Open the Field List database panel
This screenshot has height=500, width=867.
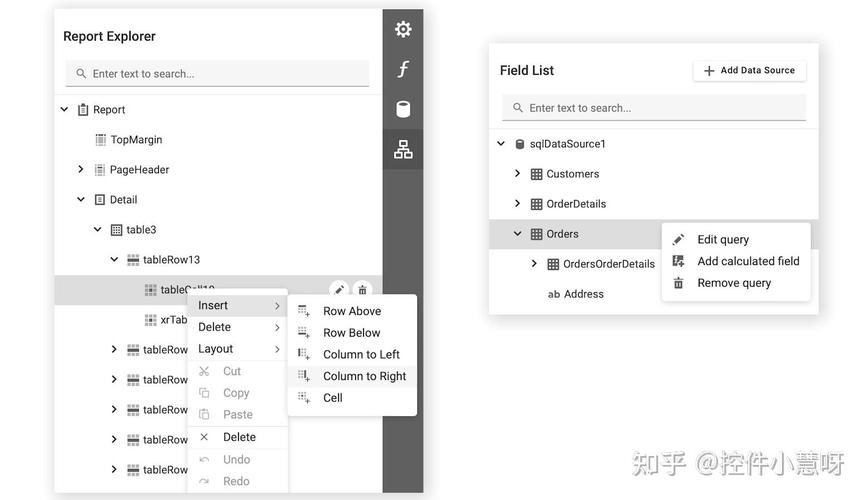click(403, 109)
